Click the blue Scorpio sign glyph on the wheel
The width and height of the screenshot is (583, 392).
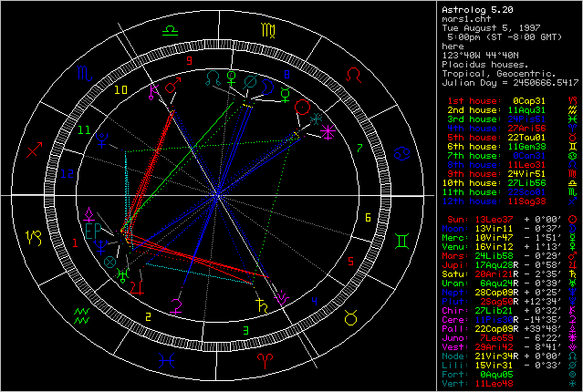pyautogui.click(x=85, y=73)
